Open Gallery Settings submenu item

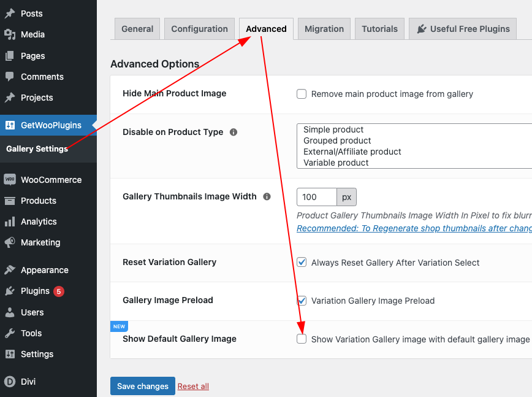coord(37,148)
